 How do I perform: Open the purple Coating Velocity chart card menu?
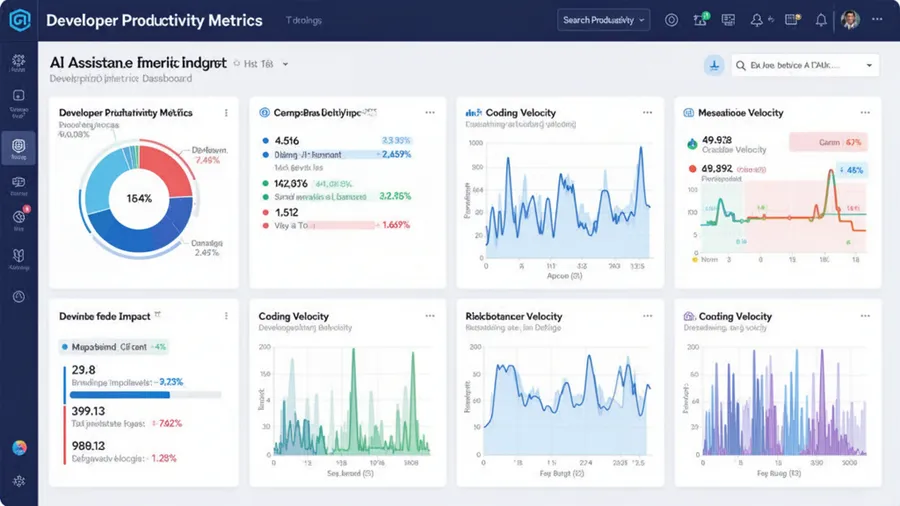(x=865, y=316)
